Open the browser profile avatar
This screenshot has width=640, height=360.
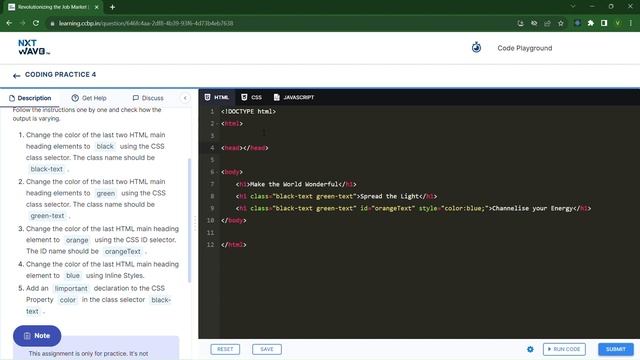[x=618, y=23]
